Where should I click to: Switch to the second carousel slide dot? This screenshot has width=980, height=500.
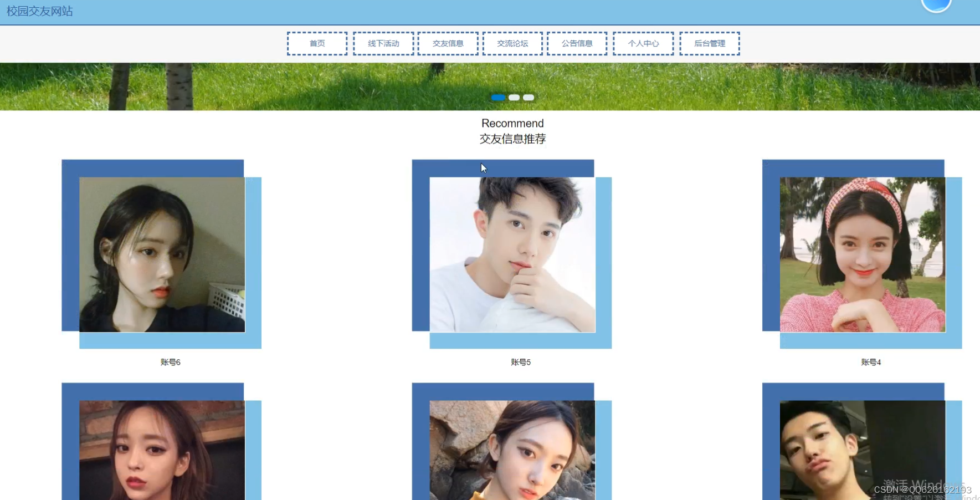[514, 98]
